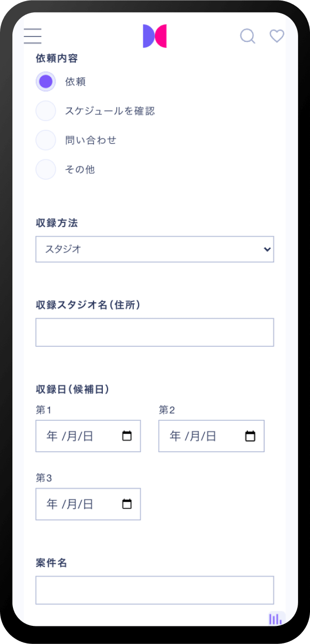Click the site logo in header
The width and height of the screenshot is (310, 644).
pyautogui.click(x=154, y=36)
